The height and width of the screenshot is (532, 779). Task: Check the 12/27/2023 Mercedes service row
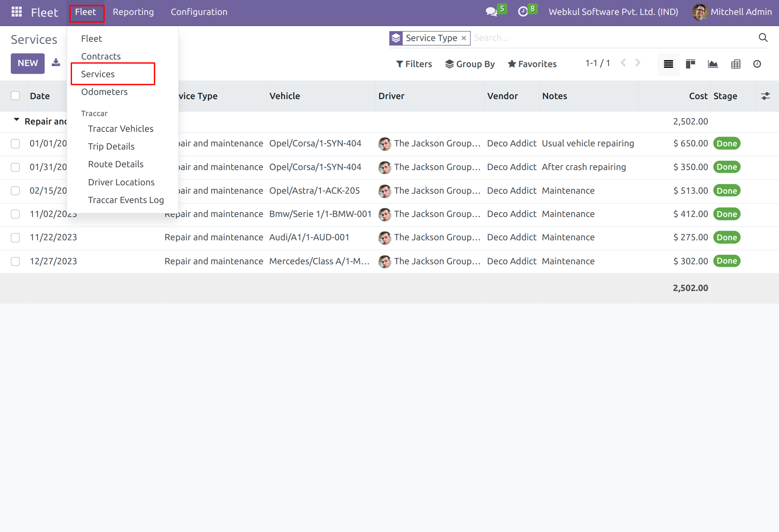15,261
